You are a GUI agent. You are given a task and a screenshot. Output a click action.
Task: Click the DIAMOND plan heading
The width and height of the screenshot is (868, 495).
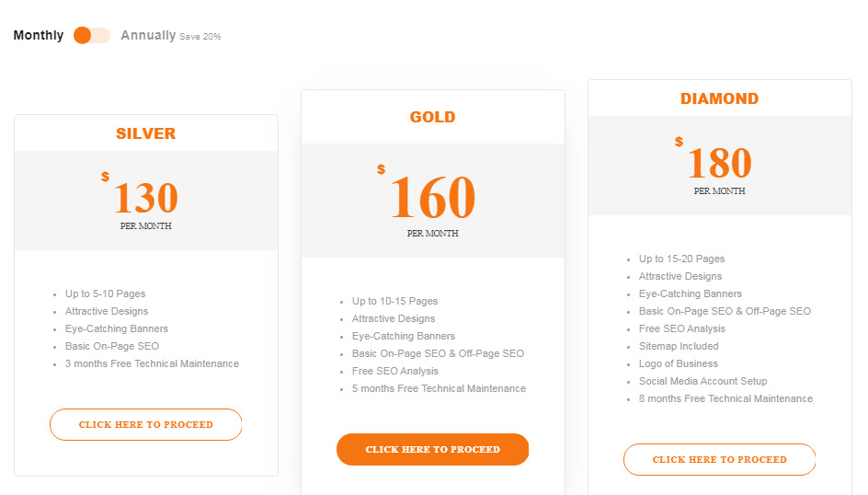point(719,98)
